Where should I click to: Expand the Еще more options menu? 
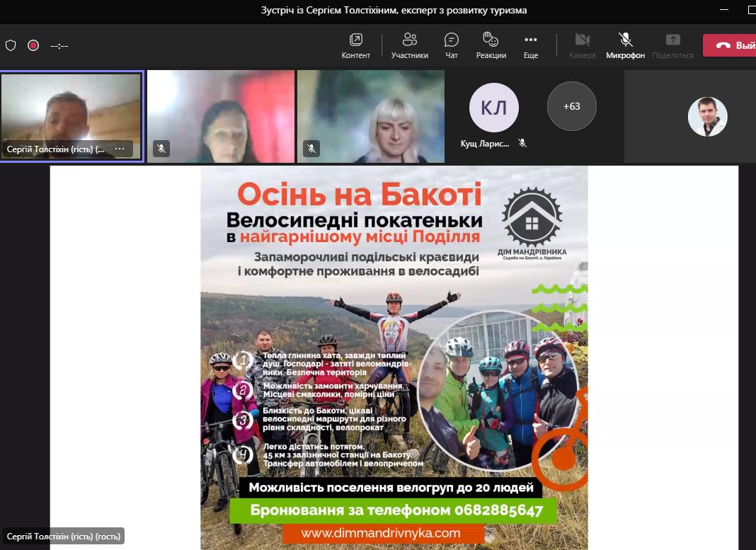tap(531, 45)
